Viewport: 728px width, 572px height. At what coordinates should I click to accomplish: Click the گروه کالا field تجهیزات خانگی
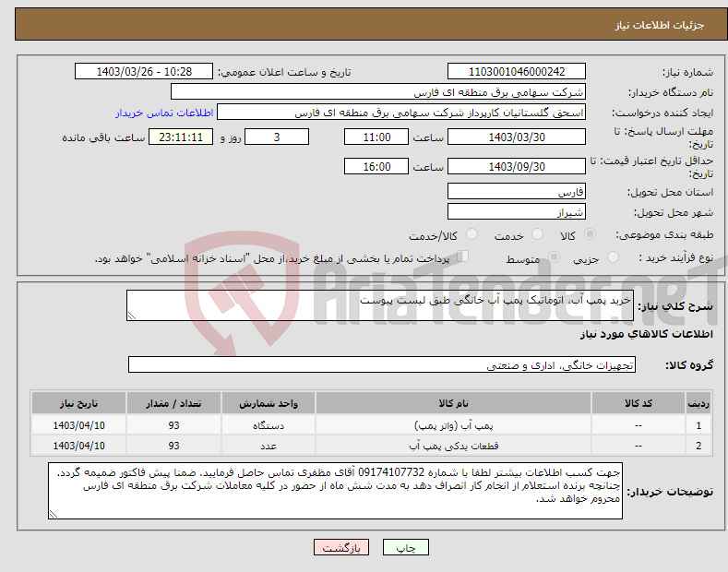(x=382, y=365)
